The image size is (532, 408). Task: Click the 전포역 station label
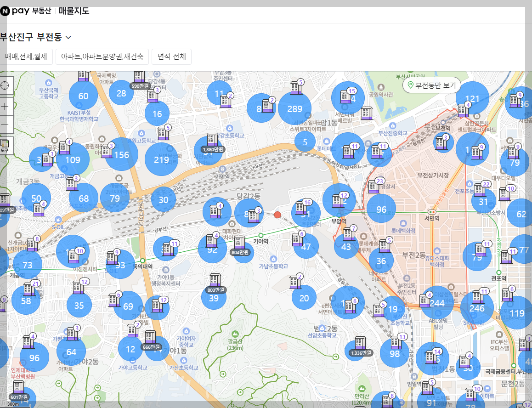499,278
